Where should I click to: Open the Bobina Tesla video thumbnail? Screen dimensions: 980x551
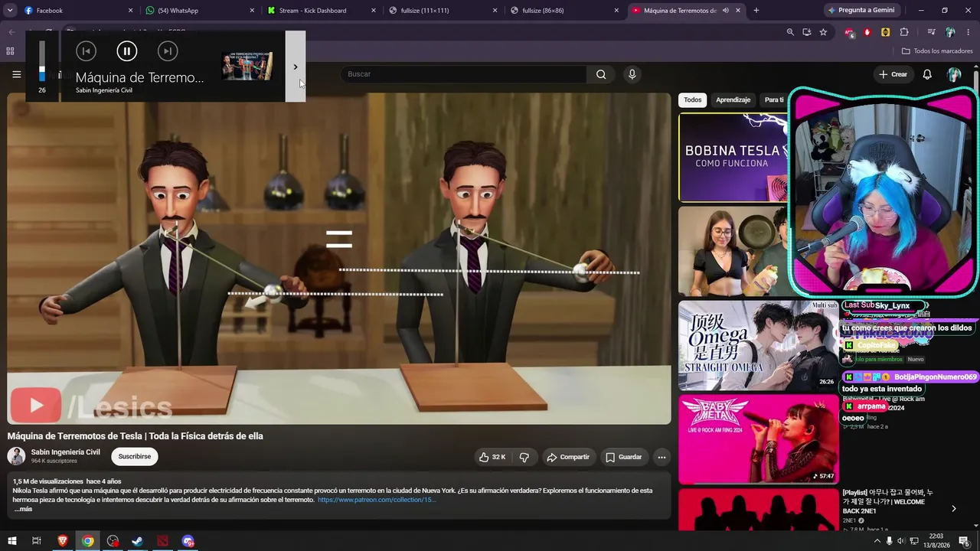733,158
